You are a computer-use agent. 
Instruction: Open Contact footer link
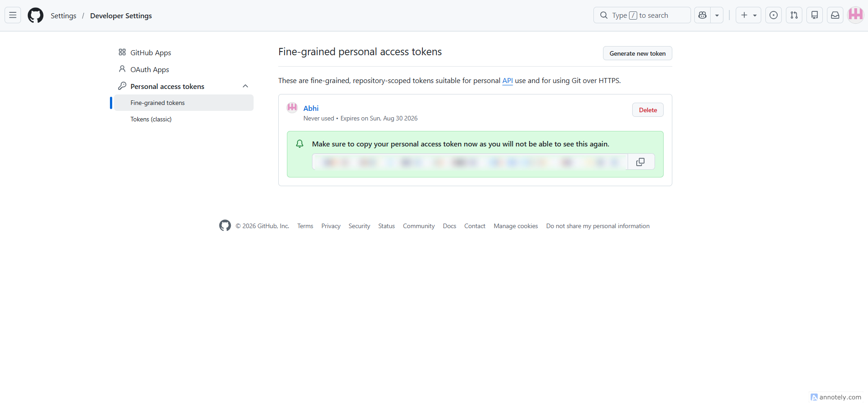coord(475,226)
